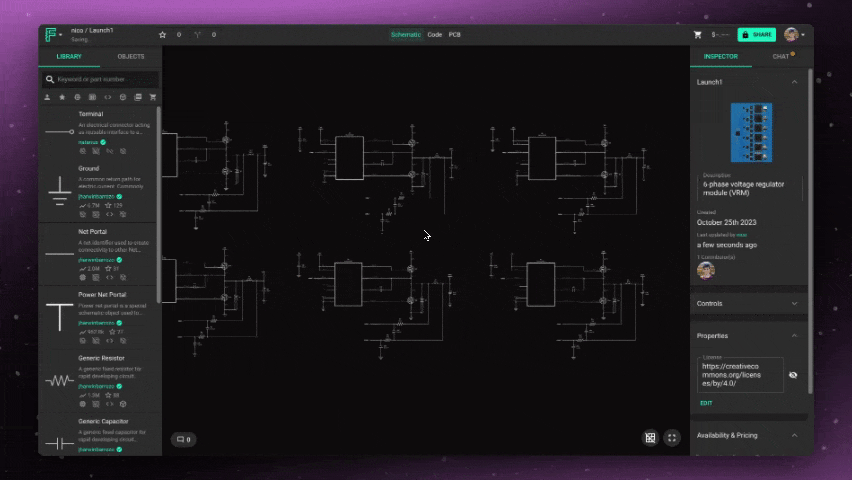This screenshot has width=852, height=480.
Task: Click the fork icon in the top bar
Action: click(197, 35)
